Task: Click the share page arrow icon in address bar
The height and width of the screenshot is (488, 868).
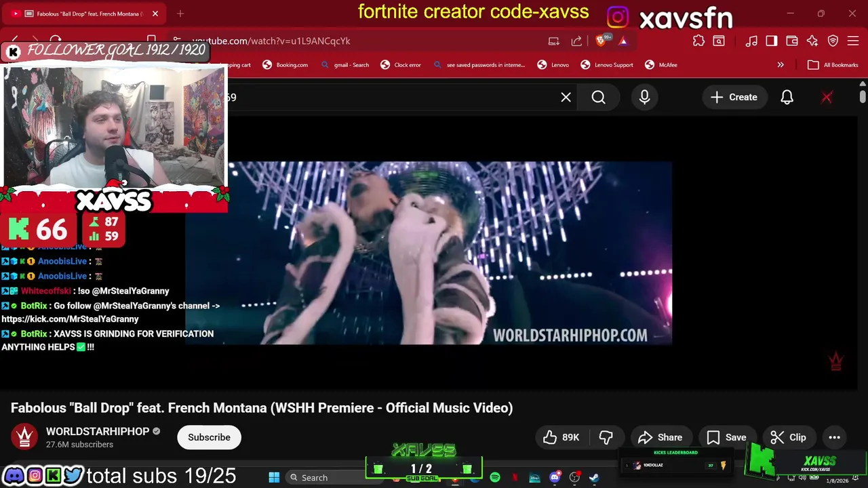Action: click(x=576, y=41)
